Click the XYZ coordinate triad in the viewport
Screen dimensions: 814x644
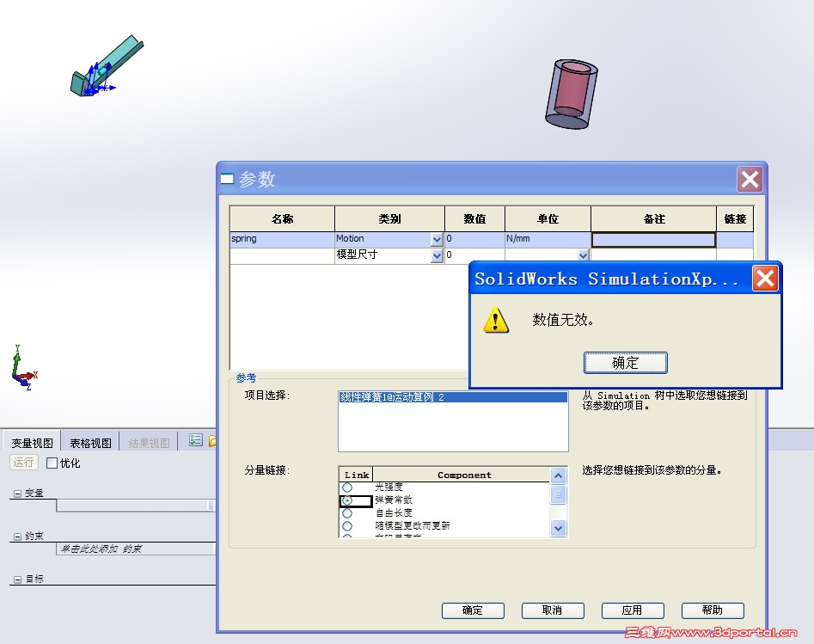24,368
